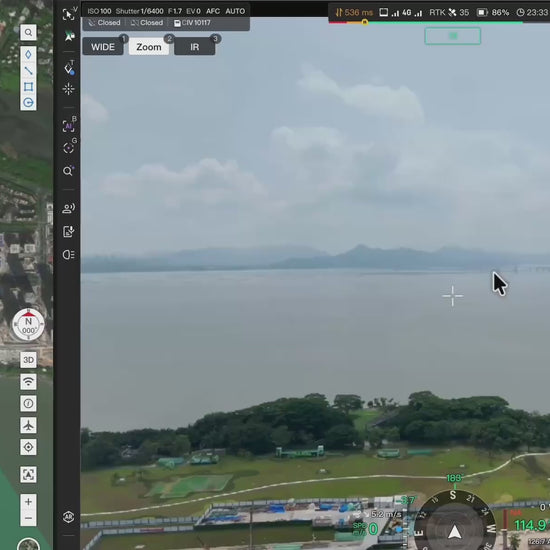Click the first Closed status indicator

pyautogui.click(x=104, y=23)
